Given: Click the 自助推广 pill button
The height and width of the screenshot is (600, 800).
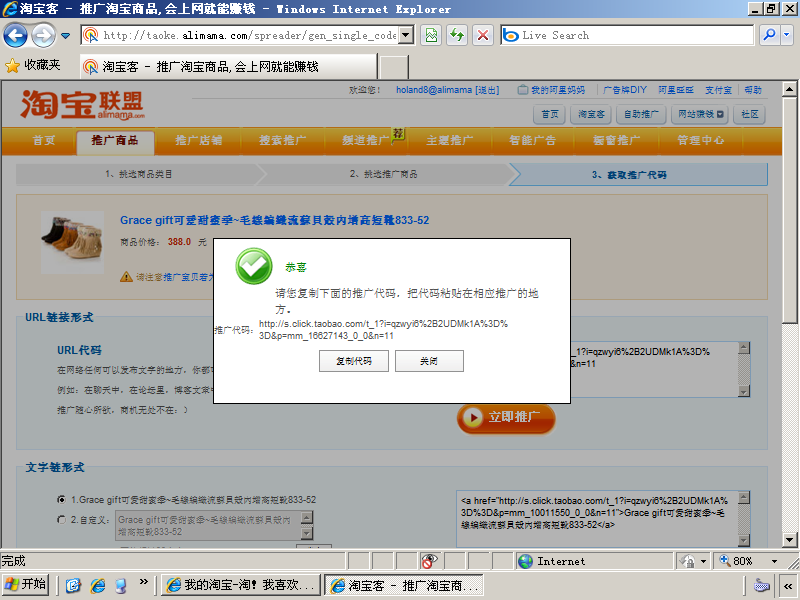Looking at the screenshot, I should pyautogui.click(x=641, y=114).
